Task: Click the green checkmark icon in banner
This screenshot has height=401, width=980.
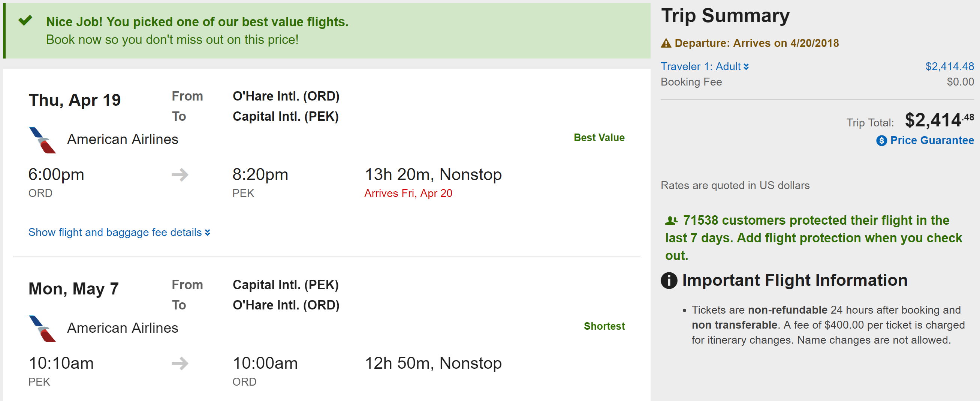Action: pos(25,20)
